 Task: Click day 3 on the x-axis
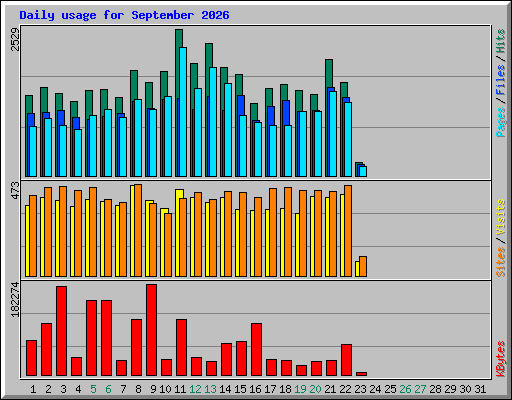click(x=63, y=389)
